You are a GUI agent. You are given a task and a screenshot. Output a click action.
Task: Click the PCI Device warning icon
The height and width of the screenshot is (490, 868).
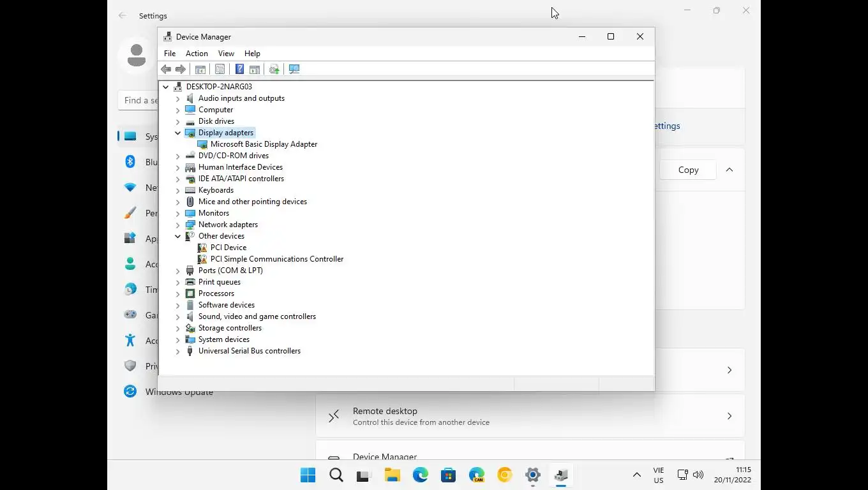pyautogui.click(x=202, y=248)
